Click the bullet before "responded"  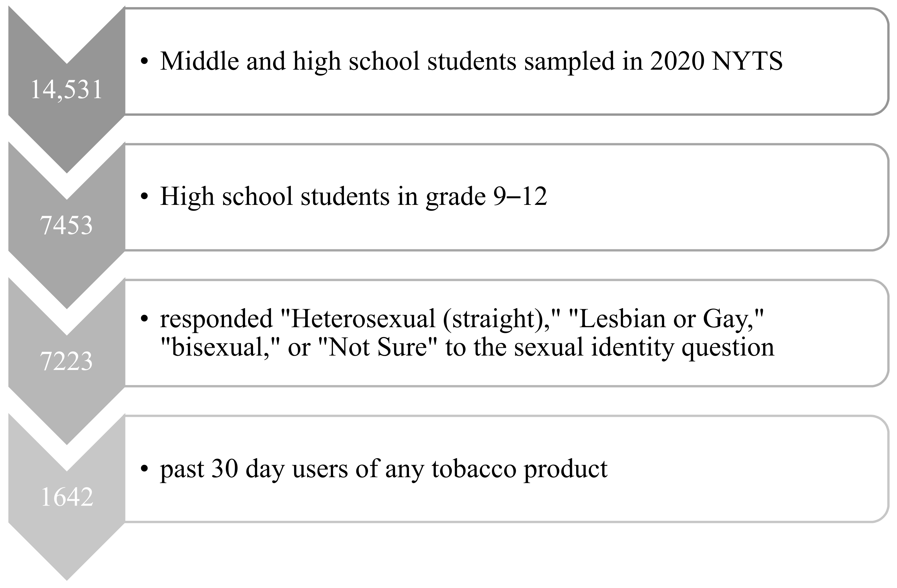click(144, 319)
